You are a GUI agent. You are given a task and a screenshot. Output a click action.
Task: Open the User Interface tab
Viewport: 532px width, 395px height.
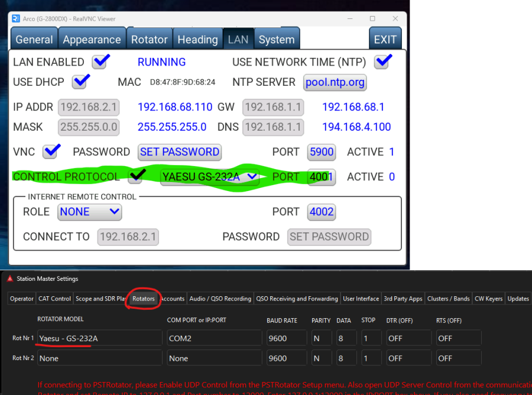(361, 299)
